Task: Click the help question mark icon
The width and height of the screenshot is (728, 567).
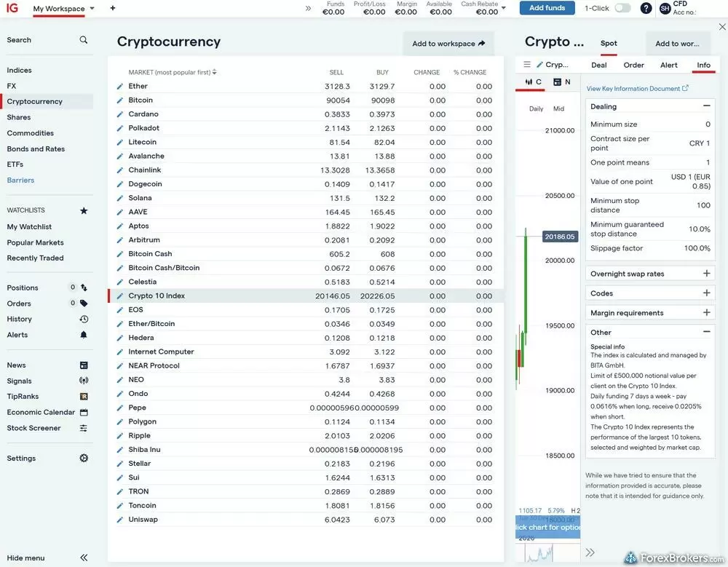Action: 646,8
